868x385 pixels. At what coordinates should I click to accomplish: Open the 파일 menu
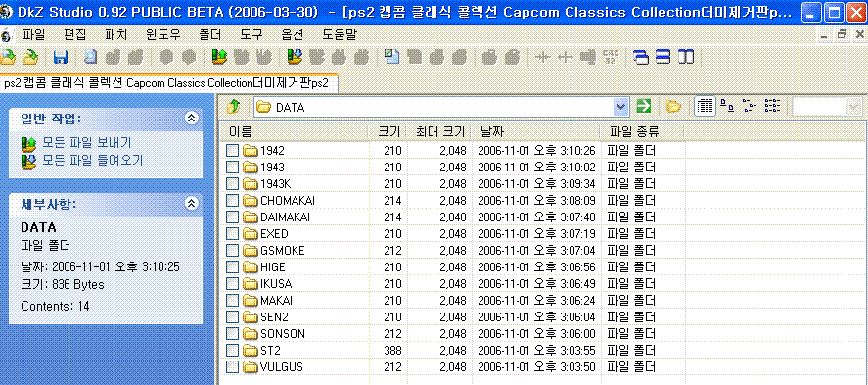pos(34,35)
